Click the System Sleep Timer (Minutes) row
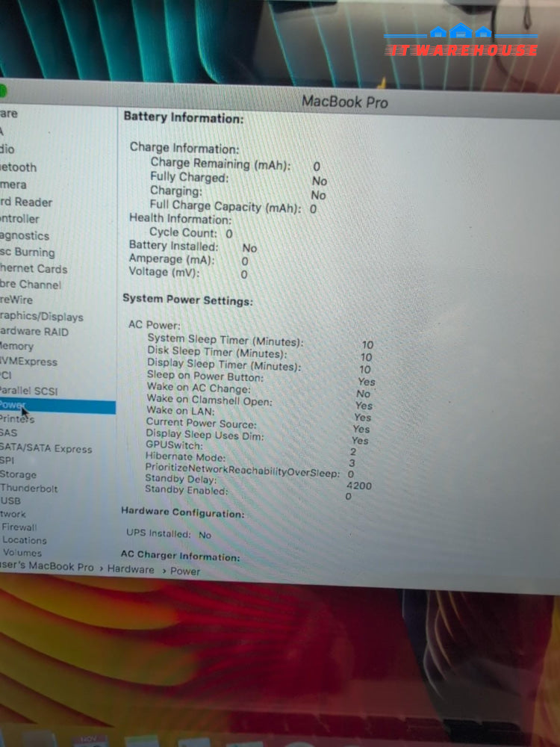 (261, 341)
